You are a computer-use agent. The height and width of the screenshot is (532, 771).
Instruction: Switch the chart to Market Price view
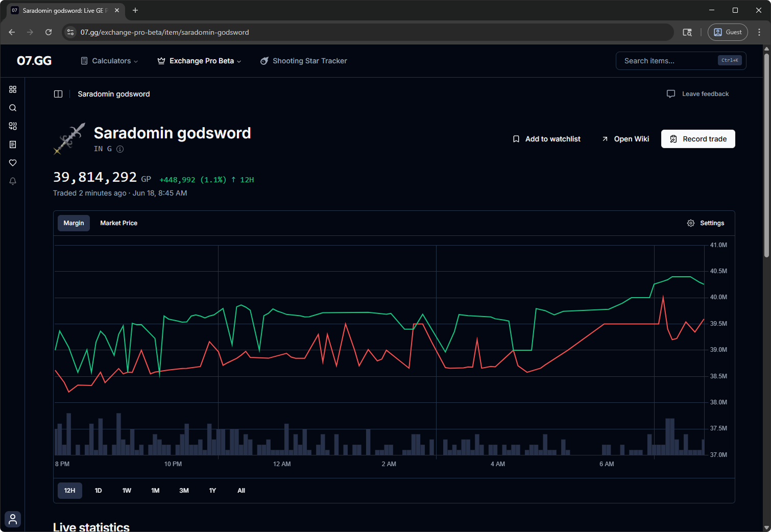118,223
